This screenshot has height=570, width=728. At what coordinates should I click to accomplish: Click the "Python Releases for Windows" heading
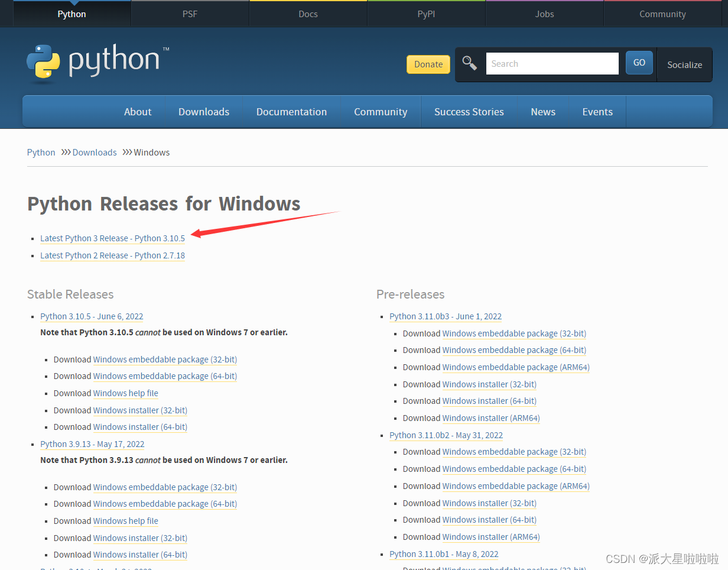pyautogui.click(x=164, y=203)
